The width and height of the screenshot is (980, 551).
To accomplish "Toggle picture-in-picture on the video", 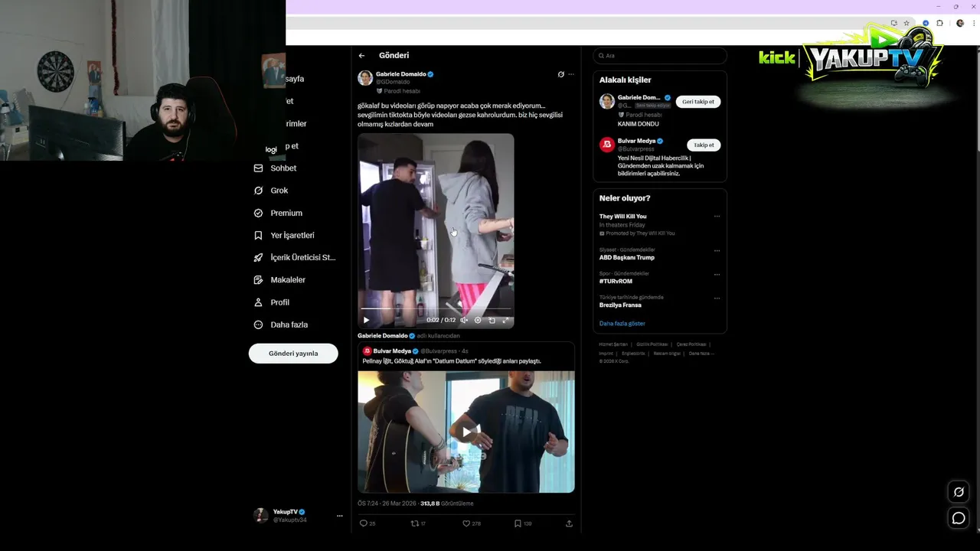I will 492,320.
